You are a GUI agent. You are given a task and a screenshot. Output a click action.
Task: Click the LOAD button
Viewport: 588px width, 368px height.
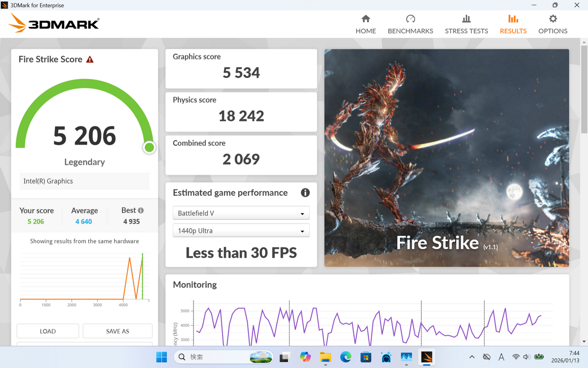48,331
